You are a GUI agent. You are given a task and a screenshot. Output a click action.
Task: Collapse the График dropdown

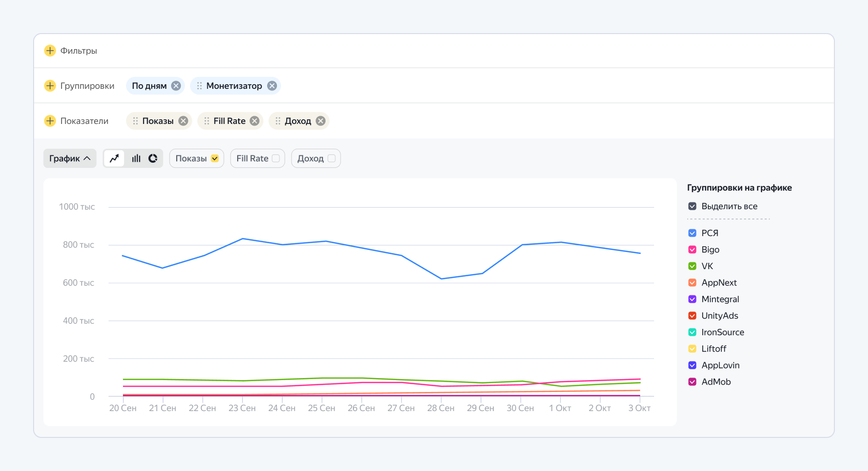coord(70,159)
